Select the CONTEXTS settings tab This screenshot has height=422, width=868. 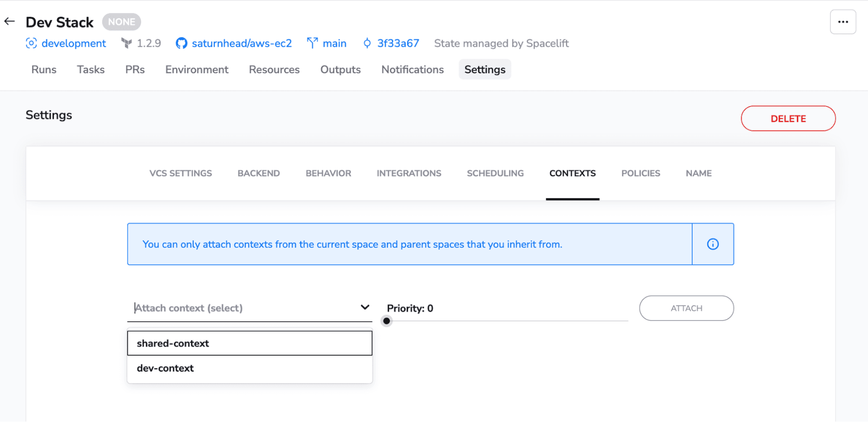coord(572,173)
